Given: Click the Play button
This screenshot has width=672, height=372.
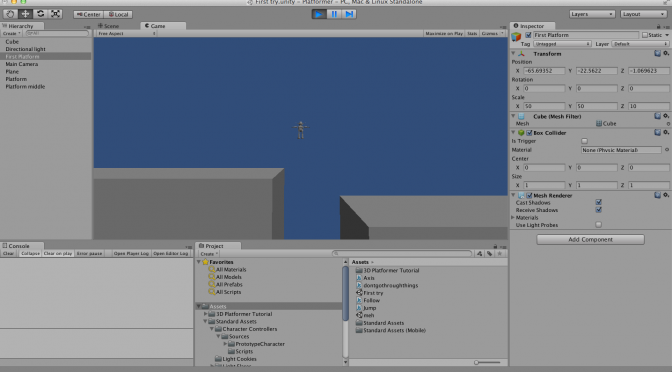Looking at the screenshot, I should [x=319, y=14].
